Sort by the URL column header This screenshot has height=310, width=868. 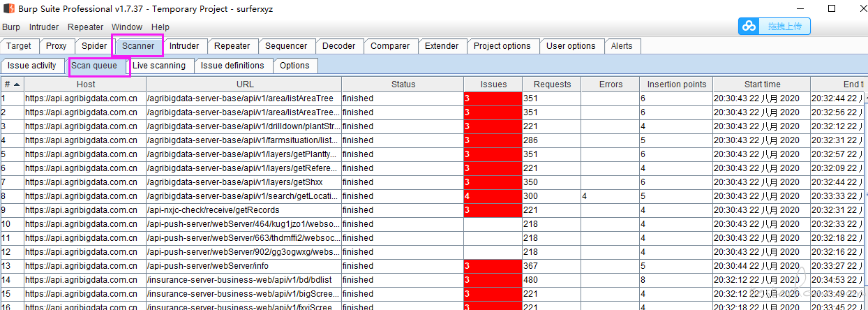(244, 84)
